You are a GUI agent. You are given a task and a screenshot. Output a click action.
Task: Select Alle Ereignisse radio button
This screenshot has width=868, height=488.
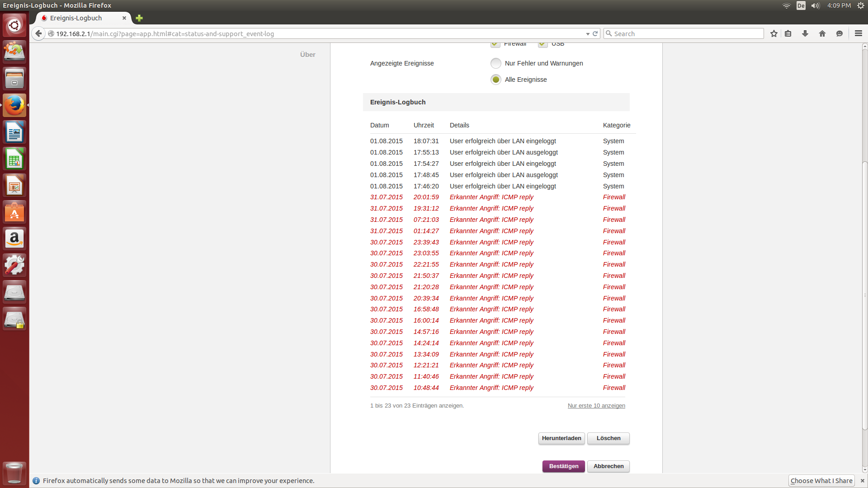(496, 80)
